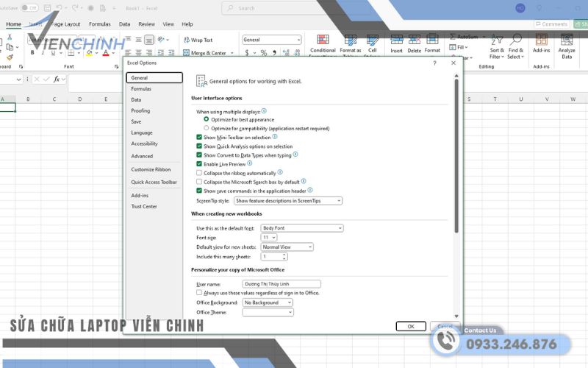Click the User name input field
Screen dimensions: 588x368
[x=282, y=284]
